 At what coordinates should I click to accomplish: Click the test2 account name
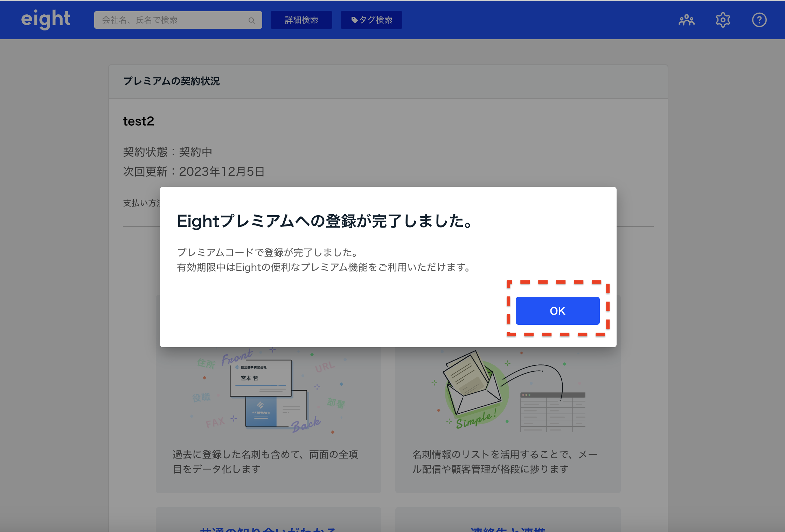[138, 121]
